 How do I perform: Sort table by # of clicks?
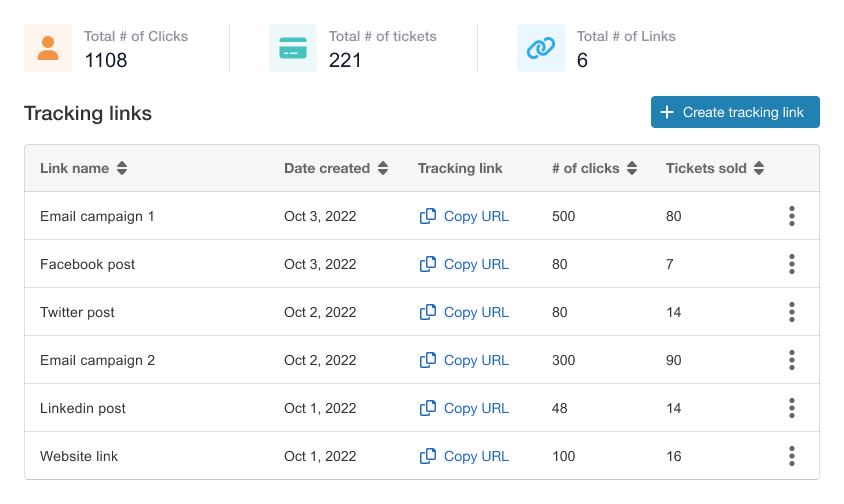point(632,169)
